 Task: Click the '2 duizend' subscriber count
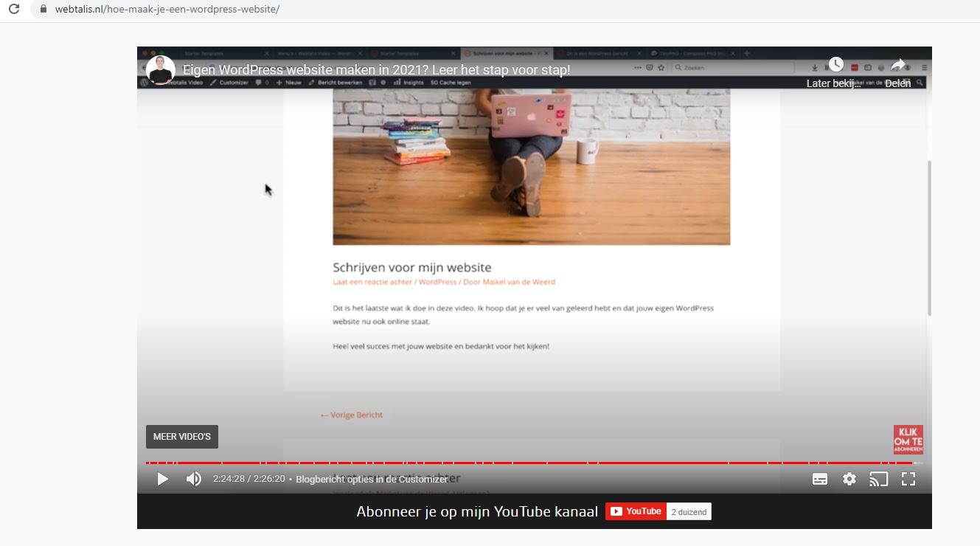(689, 511)
